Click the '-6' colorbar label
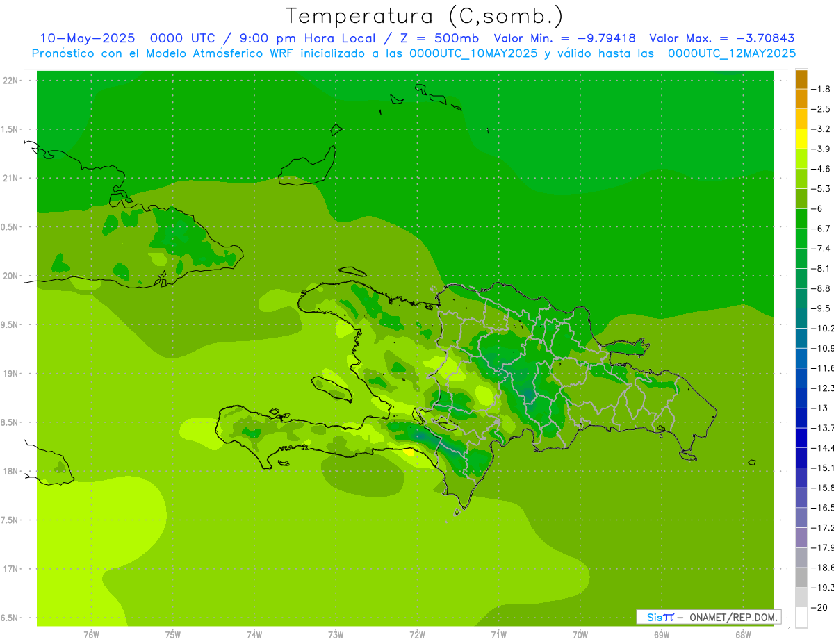The image size is (834, 644). [x=818, y=208]
